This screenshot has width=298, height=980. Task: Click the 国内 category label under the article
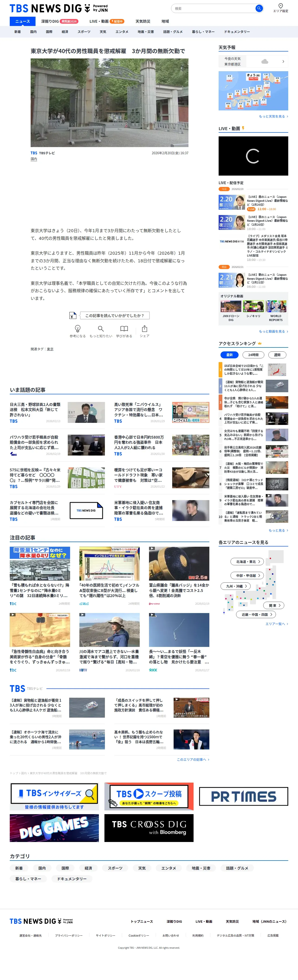click(34, 159)
